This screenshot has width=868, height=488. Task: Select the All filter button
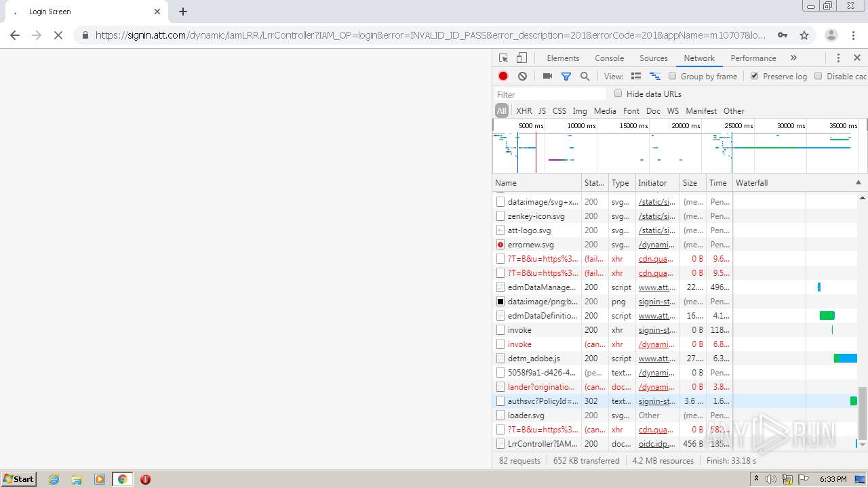point(502,111)
